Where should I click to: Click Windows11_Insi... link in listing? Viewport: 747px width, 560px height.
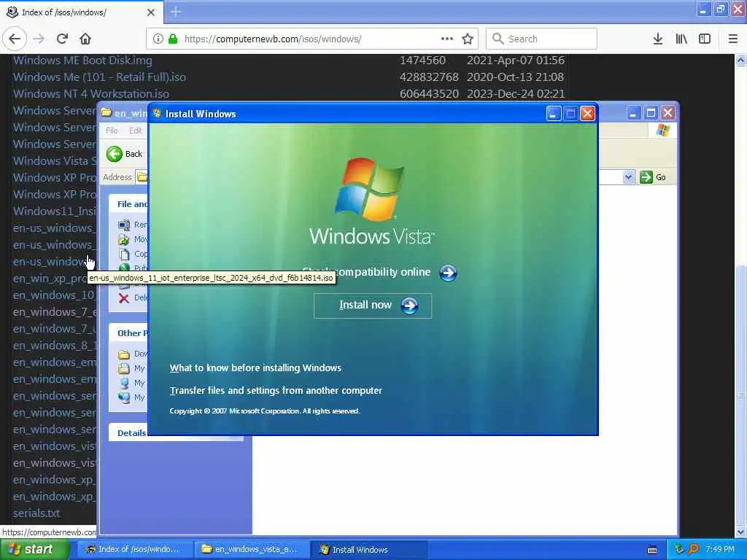(54, 211)
